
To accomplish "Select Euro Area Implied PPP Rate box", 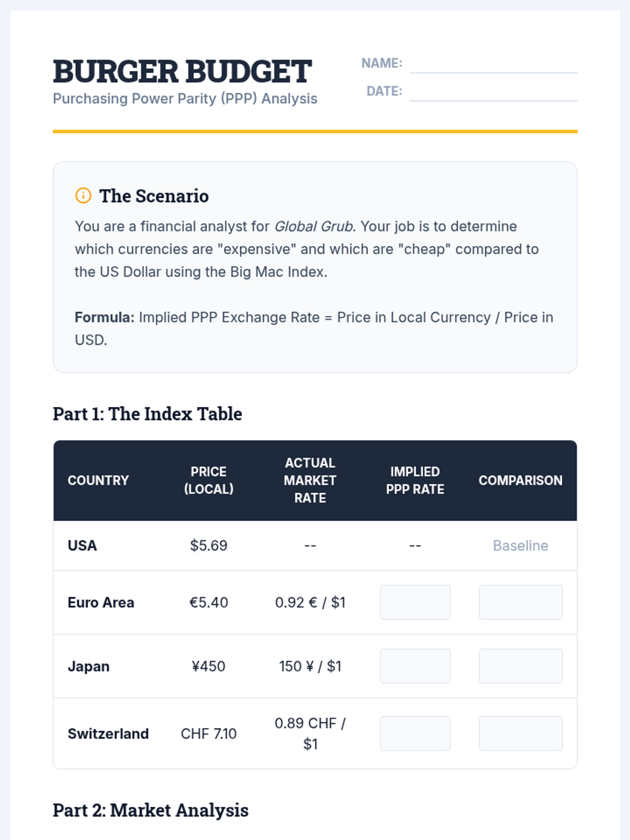I will [x=415, y=602].
